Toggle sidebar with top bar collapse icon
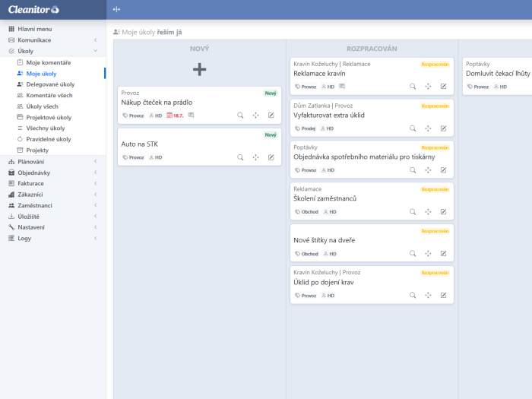 (116, 9)
